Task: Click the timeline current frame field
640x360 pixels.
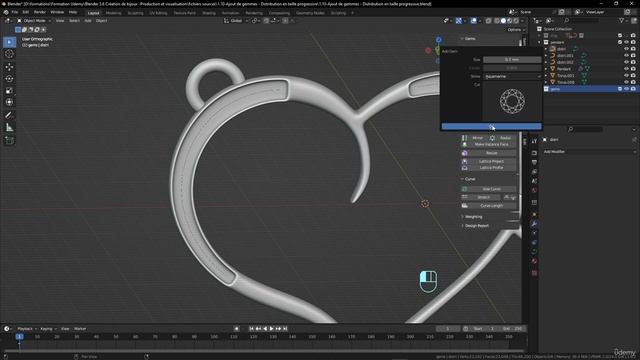Action: pyautogui.click(x=448, y=329)
